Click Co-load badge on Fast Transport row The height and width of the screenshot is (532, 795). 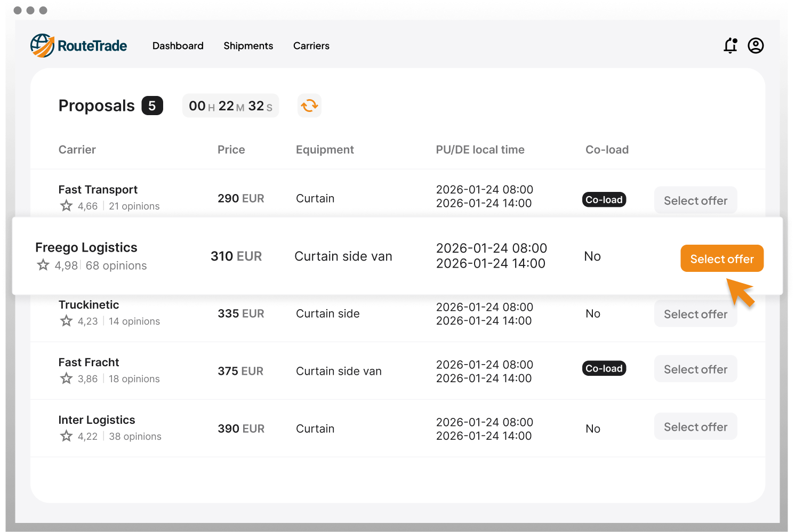pos(604,200)
